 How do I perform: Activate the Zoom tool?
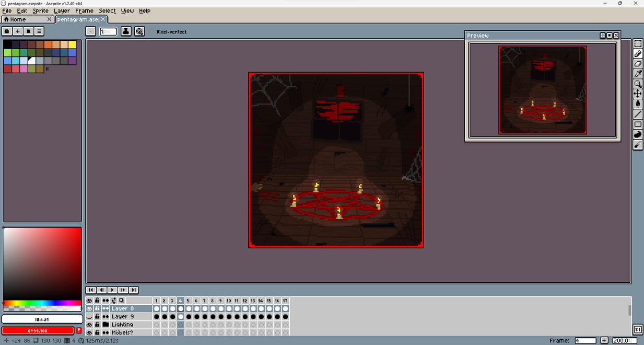tap(638, 84)
